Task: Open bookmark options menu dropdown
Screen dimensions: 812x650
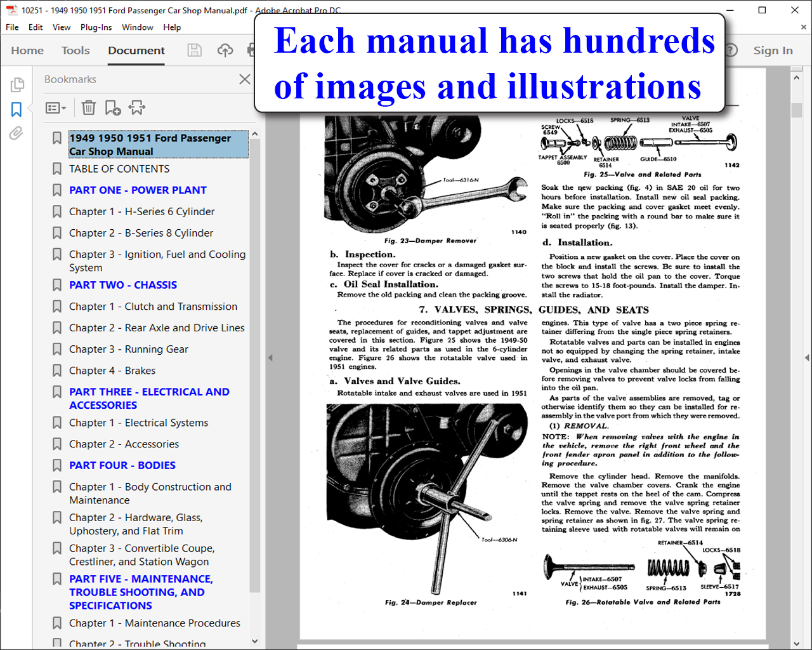Action: (x=56, y=108)
